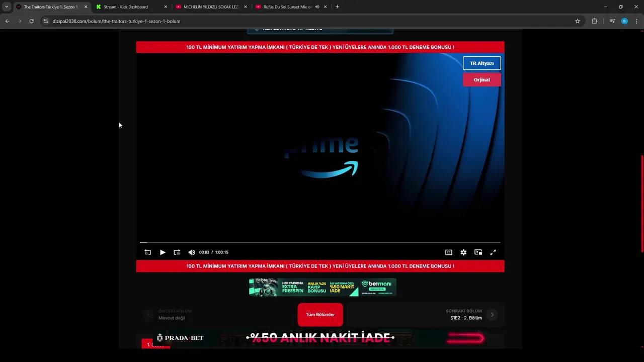
Task: Click red deneme bonusu banner above video
Action: (320, 47)
